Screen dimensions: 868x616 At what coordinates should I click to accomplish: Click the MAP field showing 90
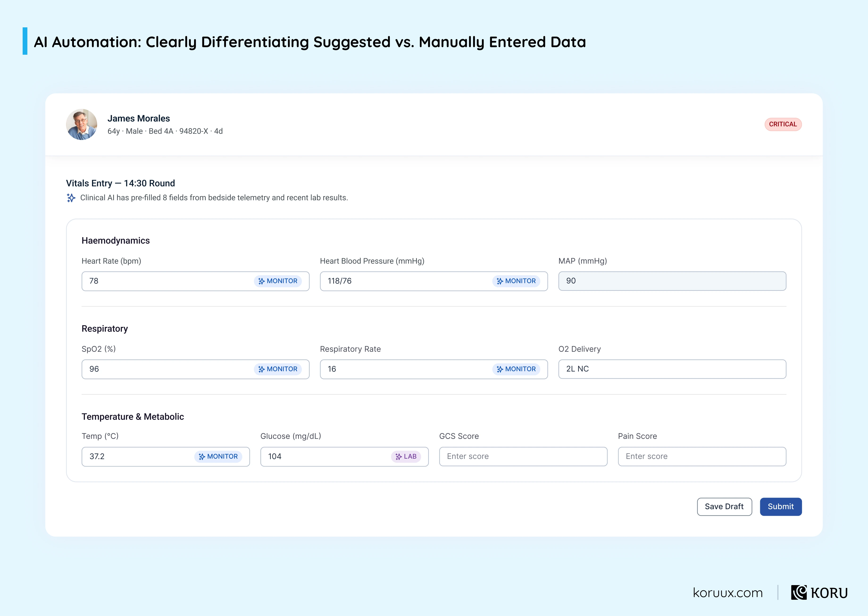(x=672, y=281)
